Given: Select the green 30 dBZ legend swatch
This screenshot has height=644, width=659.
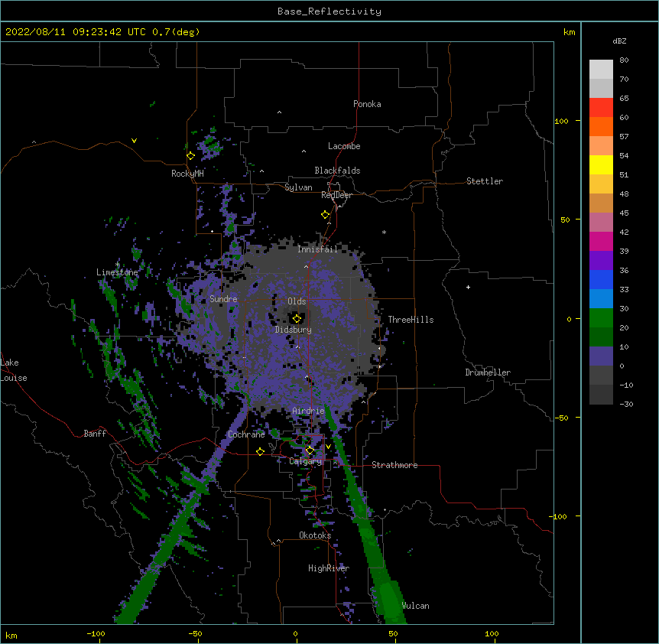Looking at the screenshot, I should pos(601,318).
